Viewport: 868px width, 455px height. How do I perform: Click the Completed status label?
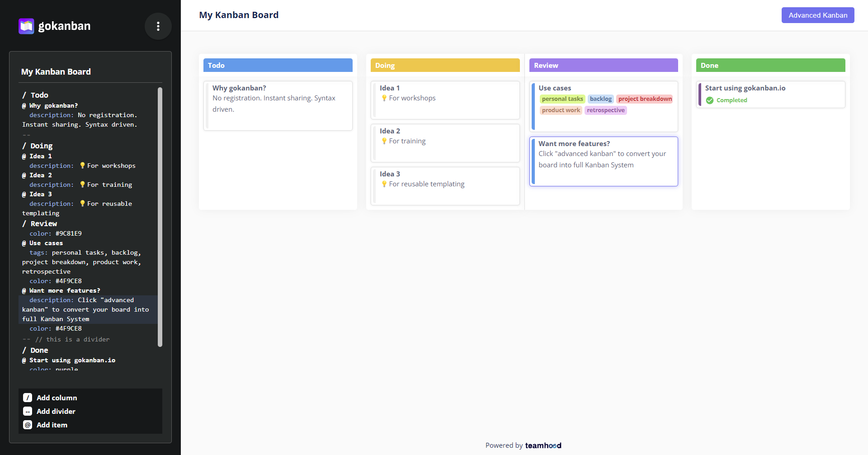coord(731,100)
